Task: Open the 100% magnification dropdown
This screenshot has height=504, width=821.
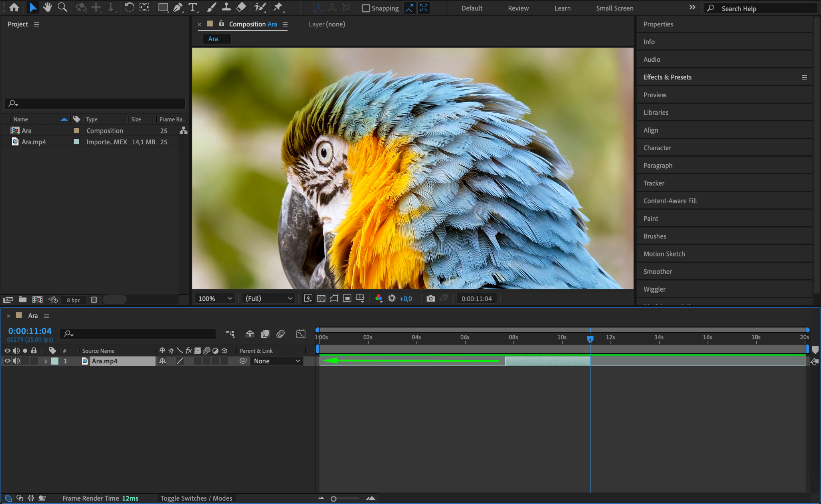Action: click(x=215, y=298)
